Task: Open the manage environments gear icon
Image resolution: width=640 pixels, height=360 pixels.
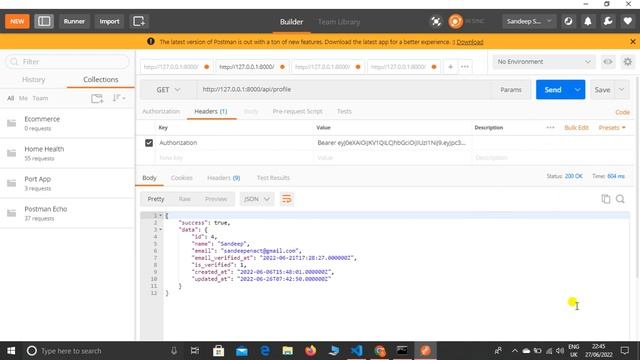Action: [x=628, y=62]
